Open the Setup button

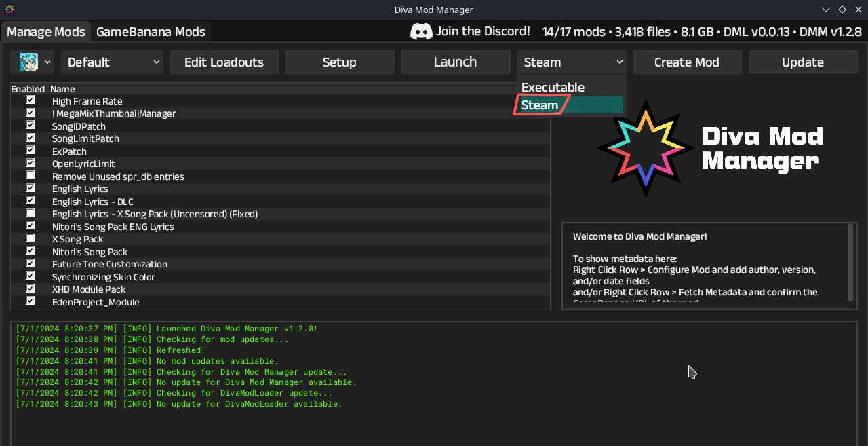340,62
